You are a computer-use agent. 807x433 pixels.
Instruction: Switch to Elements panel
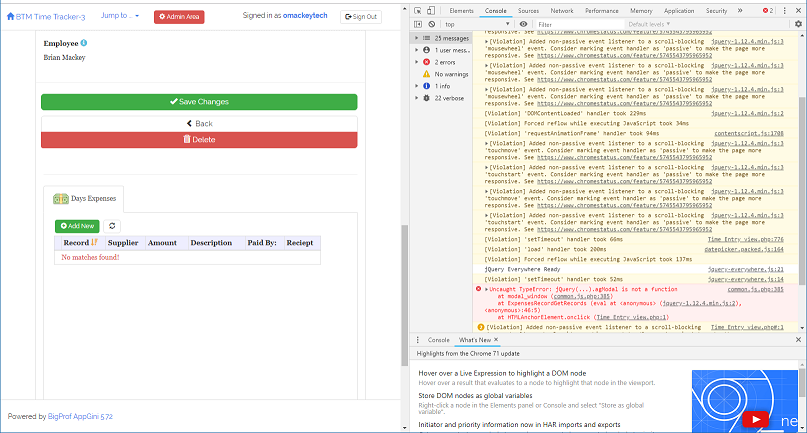[x=461, y=10]
